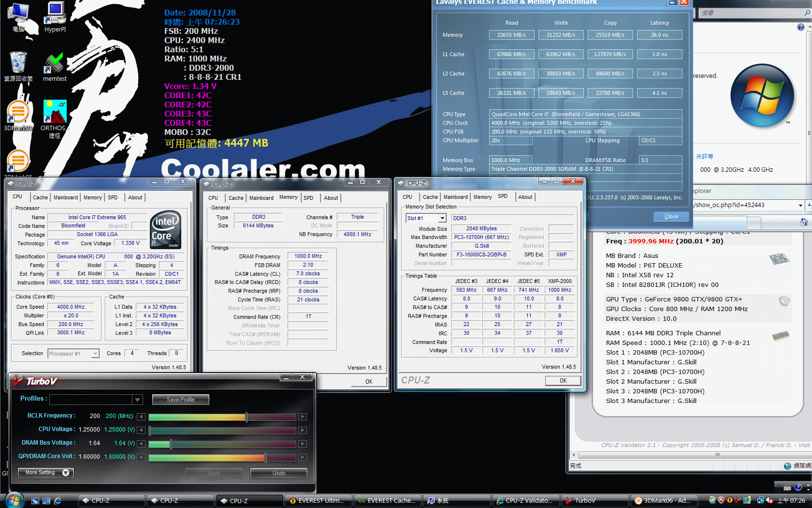The height and width of the screenshot is (508, 812).
Task: Click OK in CPU-Z memory timings window
Action: (x=369, y=382)
